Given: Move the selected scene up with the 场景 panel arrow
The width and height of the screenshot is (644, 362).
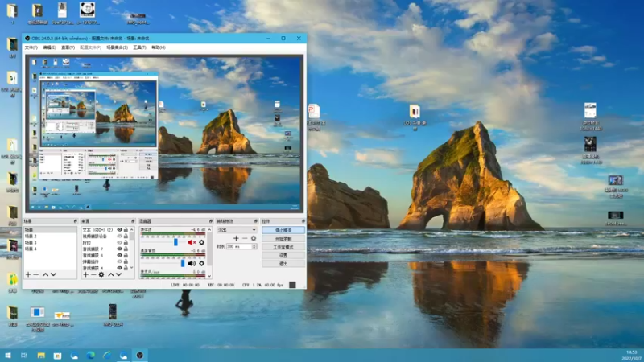Looking at the screenshot, I should pos(45,274).
